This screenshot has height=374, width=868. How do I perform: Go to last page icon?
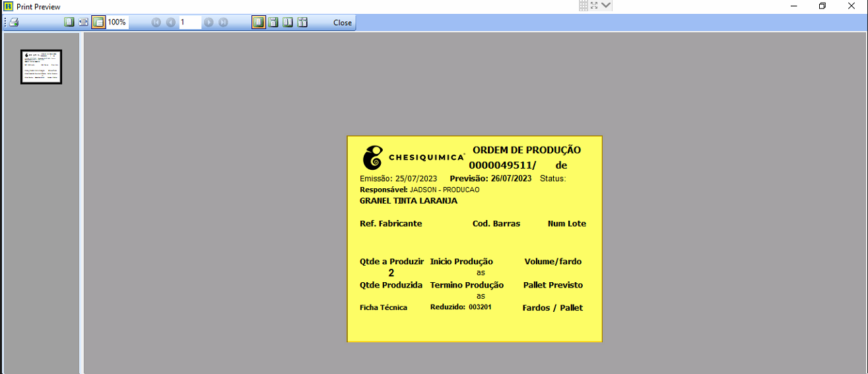pyautogui.click(x=223, y=22)
